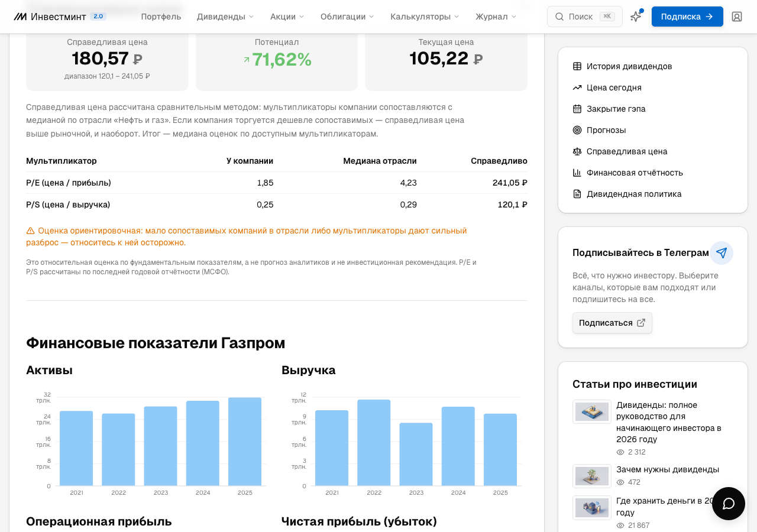Open article Дивиденды: полное руководство
This screenshot has height=532, width=757.
pyautogui.click(x=669, y=422)
